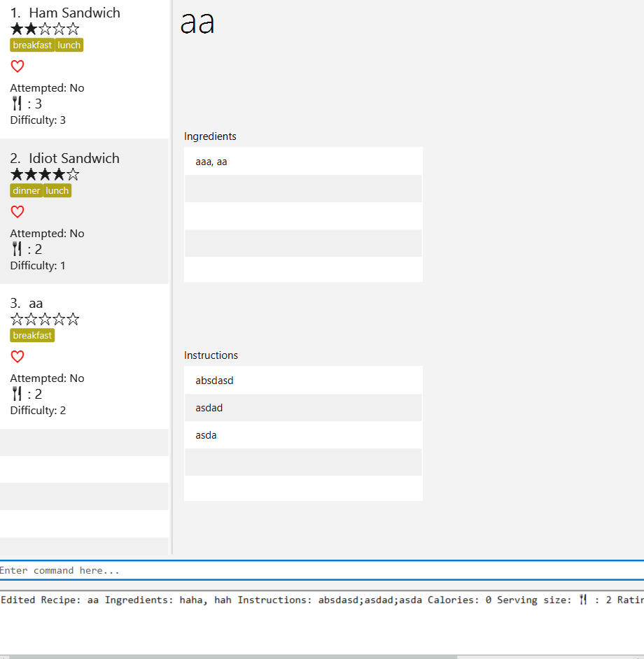Screen dimensions: 644x659
Task: Click the star rating of Idiot Sandwich
Action: click(45, 174)
